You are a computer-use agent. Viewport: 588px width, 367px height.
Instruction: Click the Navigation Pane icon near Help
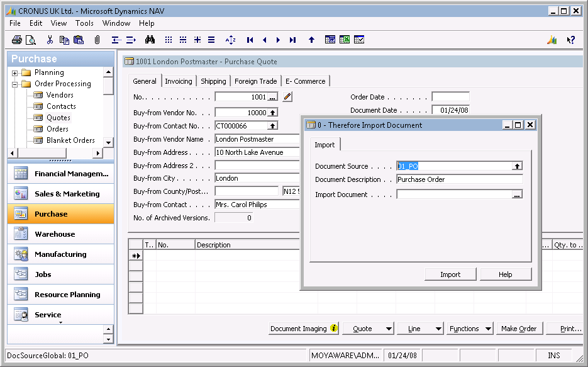[552, 40]
